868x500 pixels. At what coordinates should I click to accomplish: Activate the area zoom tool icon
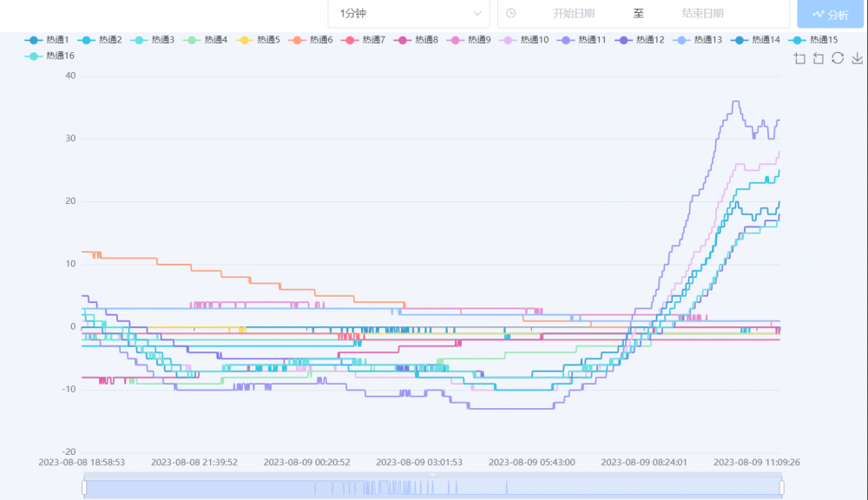800,58
